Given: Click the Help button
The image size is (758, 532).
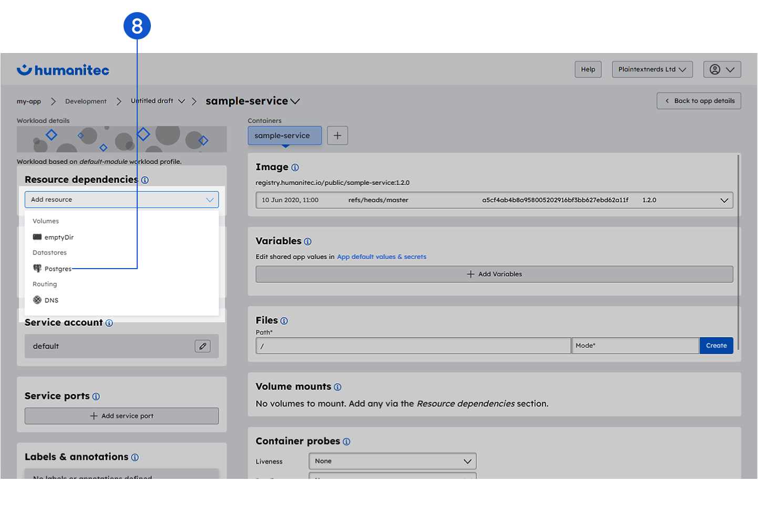Looking at the screenshot, I should (x=588, y=69).
